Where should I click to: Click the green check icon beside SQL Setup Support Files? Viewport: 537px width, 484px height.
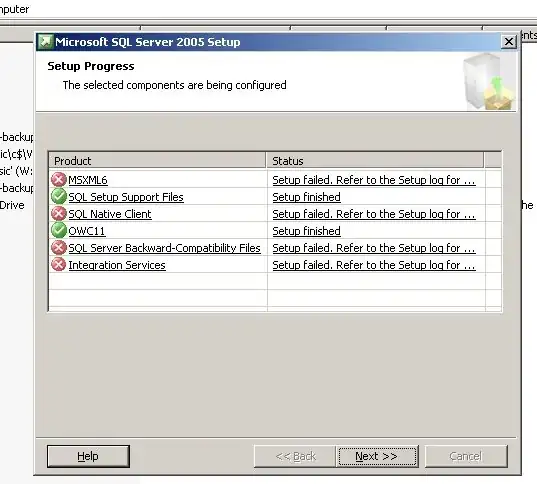(59, 196)
